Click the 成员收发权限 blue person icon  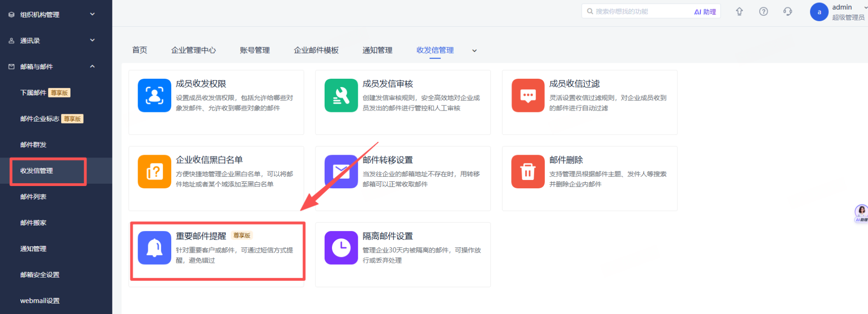154,95
